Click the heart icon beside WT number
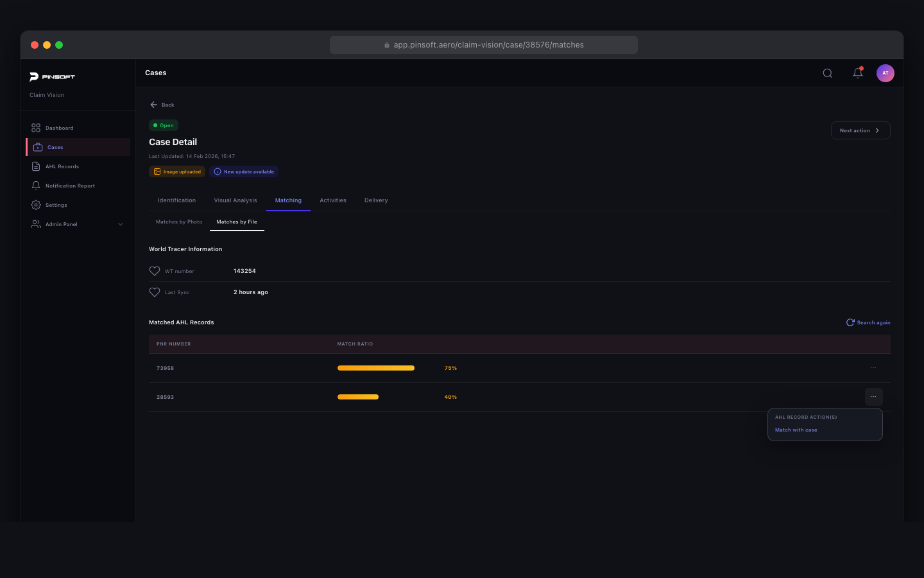The width and height of the screenshot is (924, 578). pyautogui.click(x=154, y=271)
